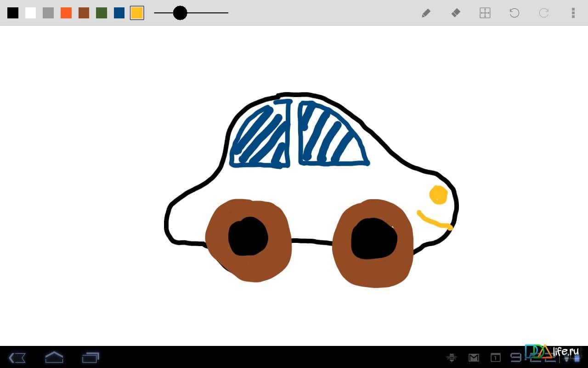Open the Gmail notification icon

pyautogui.click(x=474, y=357)
